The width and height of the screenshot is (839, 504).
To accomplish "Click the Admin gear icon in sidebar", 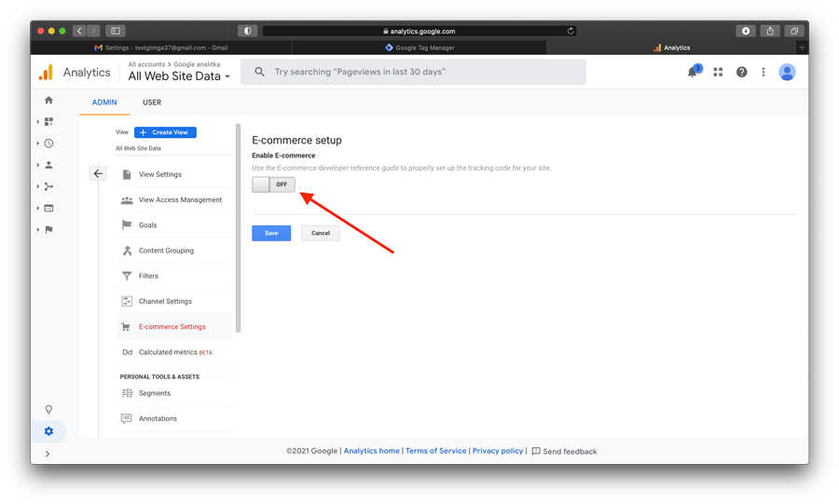I will click(48, 431).
